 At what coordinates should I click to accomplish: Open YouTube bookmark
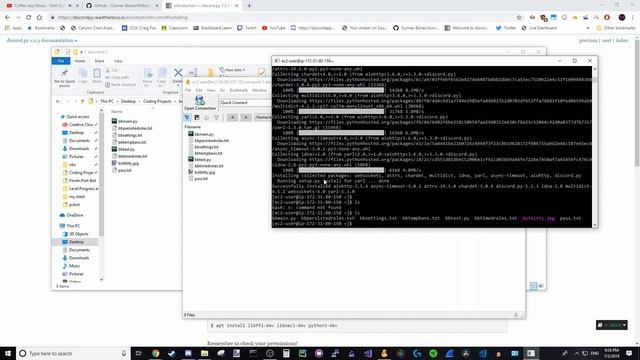[273, 28]
